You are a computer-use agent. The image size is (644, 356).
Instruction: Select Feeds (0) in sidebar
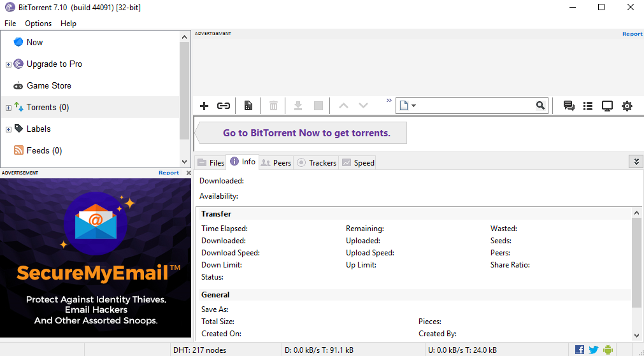[x=45, y=151]
